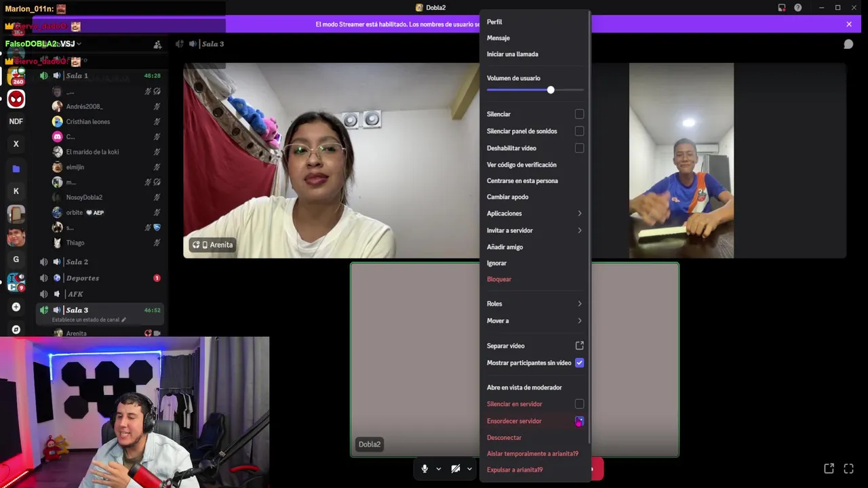
Task: Open the G server icon
Action: (x=16, y=260)
